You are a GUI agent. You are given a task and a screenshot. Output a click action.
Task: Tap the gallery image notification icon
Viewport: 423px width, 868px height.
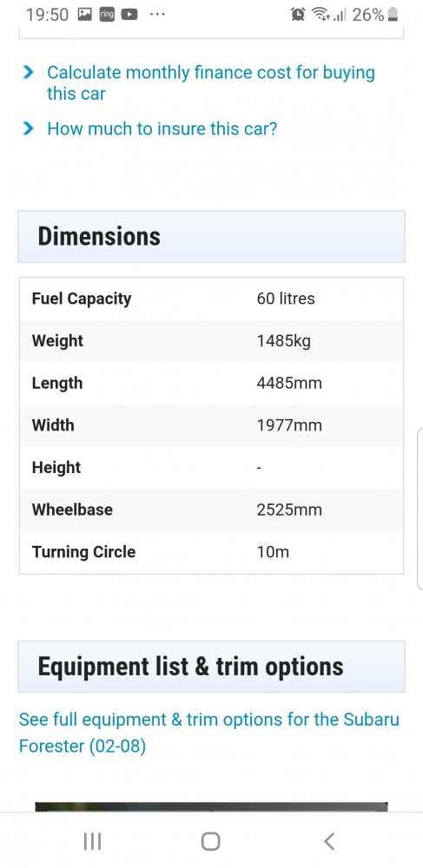click(x=85, y=15)
